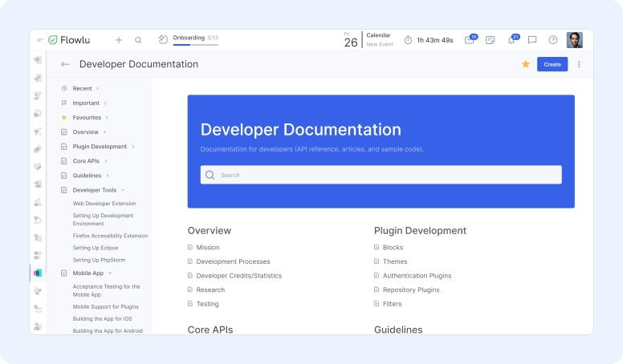Open the Developer Credits/Statistics link
Image resolution: width=623 pixels, height=364 pixels.
pos(238,276)
